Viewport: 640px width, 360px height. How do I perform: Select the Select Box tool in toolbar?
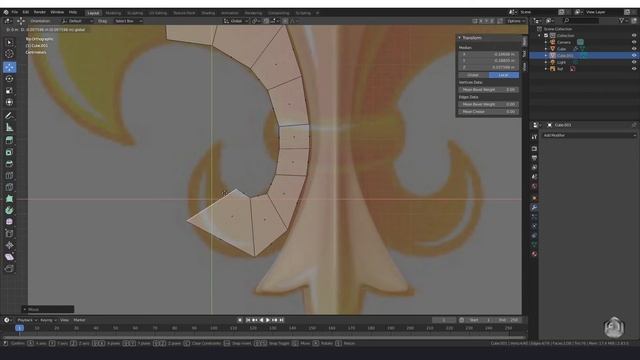tap(9, 42)
